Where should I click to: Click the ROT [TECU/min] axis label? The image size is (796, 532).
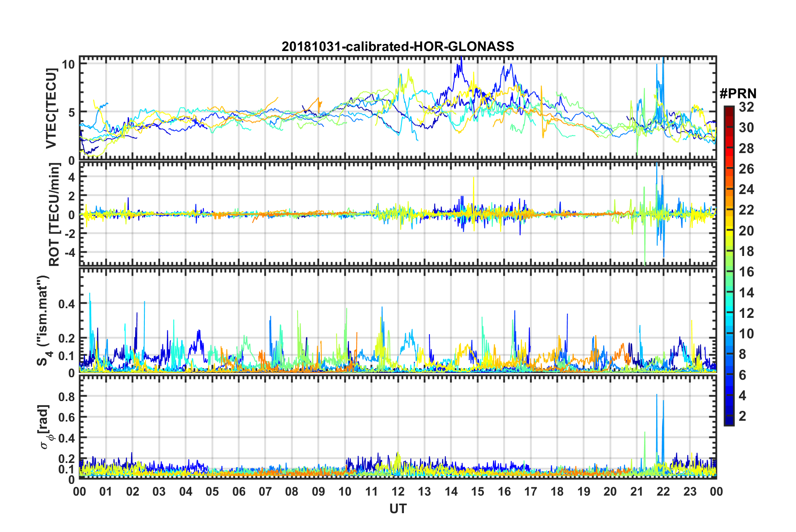pyautogui.click(x=54, y=215)
